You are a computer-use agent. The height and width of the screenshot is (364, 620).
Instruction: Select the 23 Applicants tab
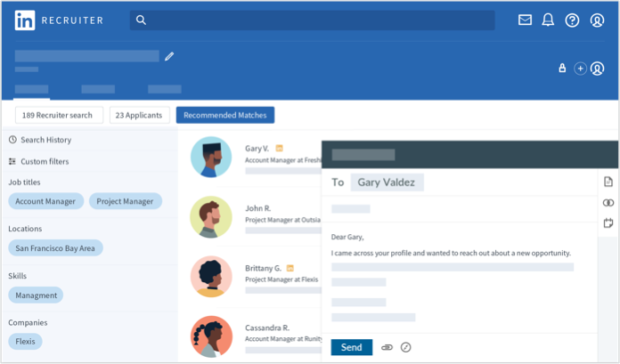coord(139,115)
